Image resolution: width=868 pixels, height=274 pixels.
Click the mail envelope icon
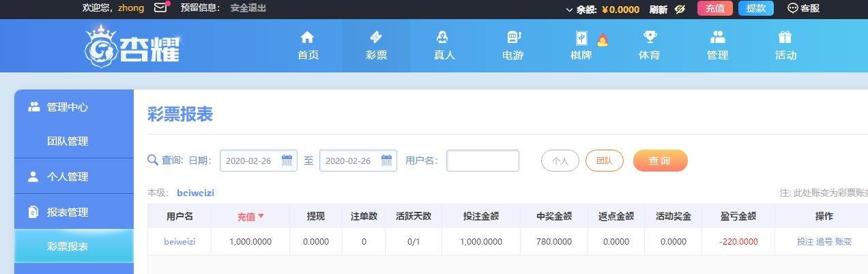(160, 8)
